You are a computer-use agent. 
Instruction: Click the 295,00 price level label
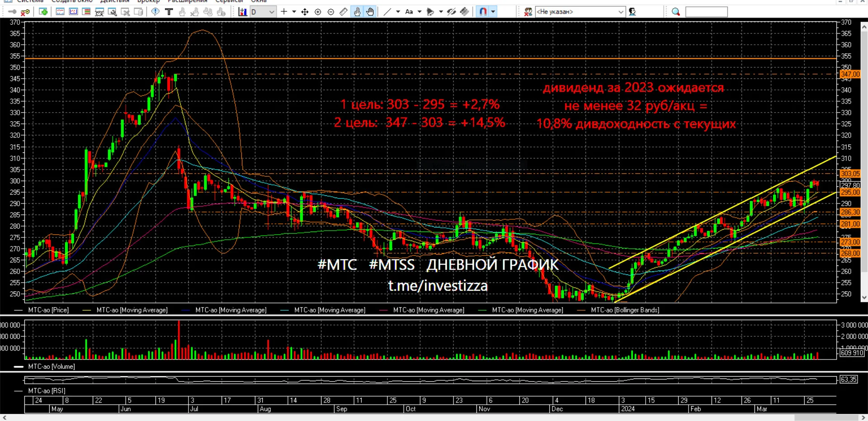point(850,192)
